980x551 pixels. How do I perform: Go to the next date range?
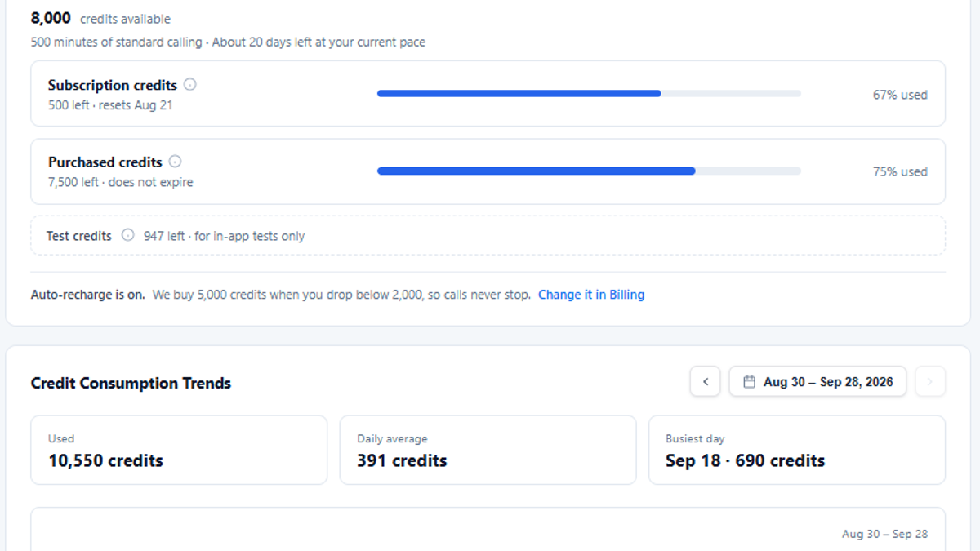coord(930,381)
